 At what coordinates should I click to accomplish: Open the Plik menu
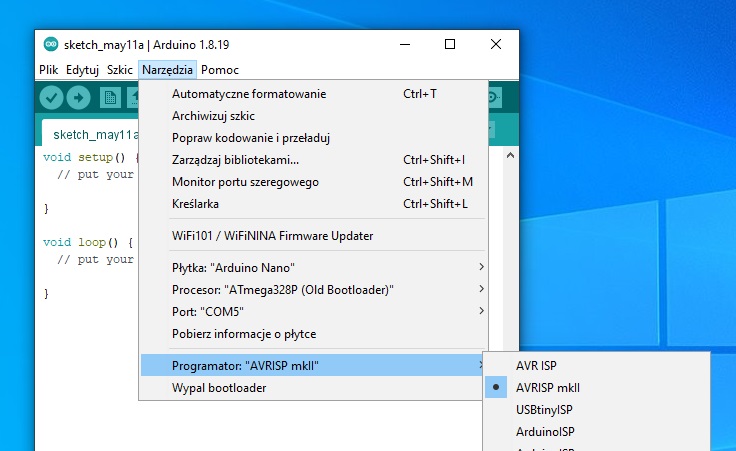[x=48, y=70]
